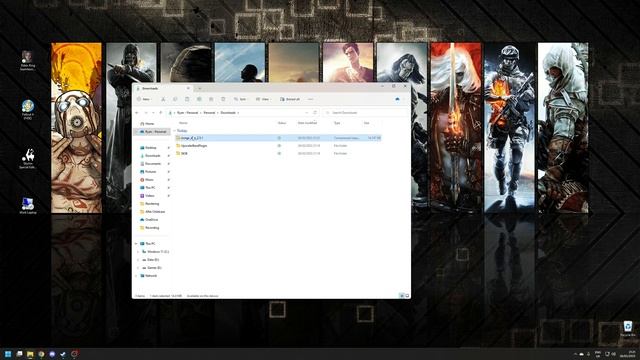Click the OneDrive cloud icon in toolbar

[x=397, y=99]
